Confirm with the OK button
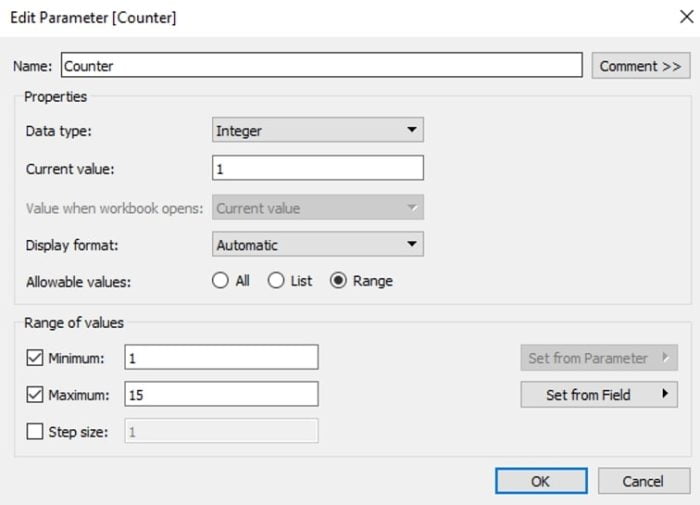 [x=541, y=481]
